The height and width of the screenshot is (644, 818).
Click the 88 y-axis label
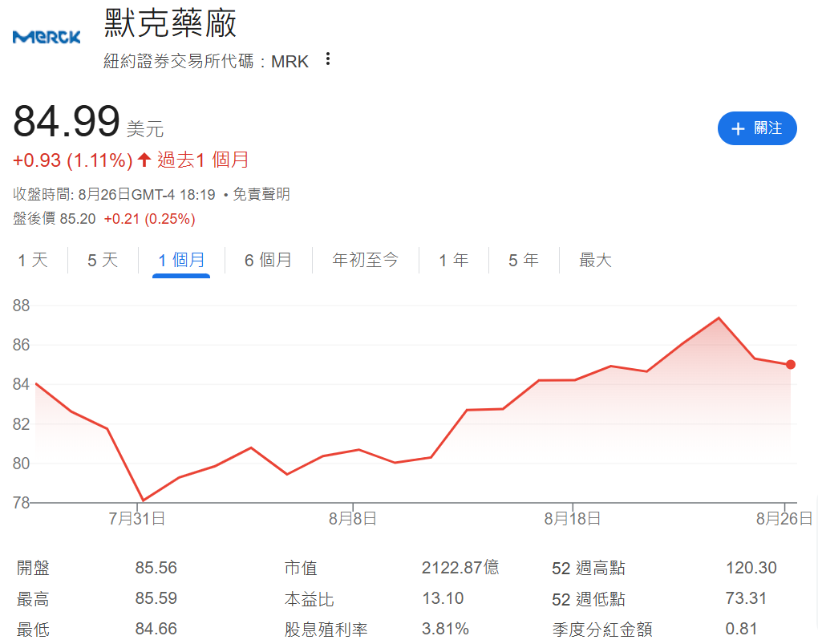tap(22, 306)
